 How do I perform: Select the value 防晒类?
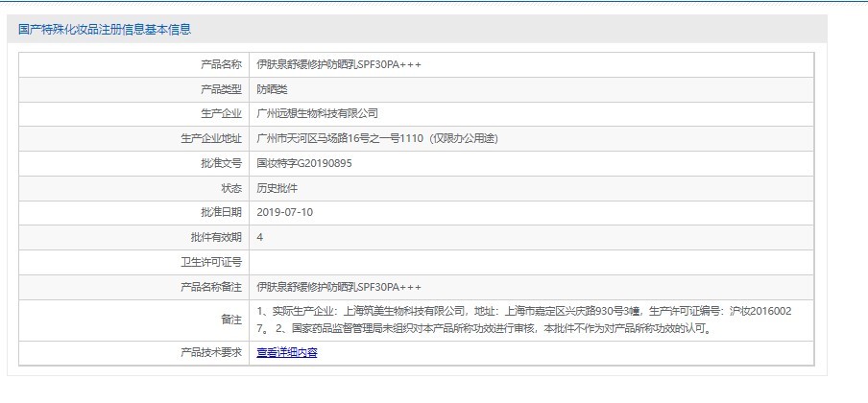click(272, 89)
